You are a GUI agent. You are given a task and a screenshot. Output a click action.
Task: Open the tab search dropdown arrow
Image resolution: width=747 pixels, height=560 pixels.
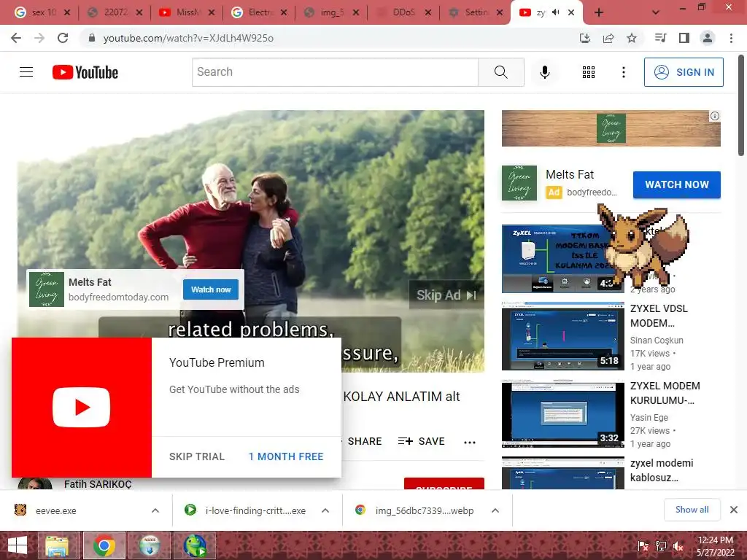[656, 12]
